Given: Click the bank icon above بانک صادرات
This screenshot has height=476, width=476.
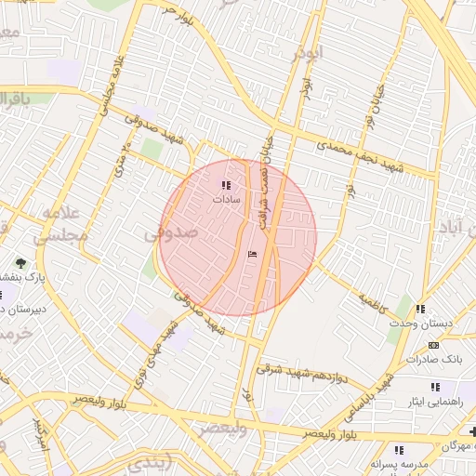Looking at the screenshot, I should (433, 345).
